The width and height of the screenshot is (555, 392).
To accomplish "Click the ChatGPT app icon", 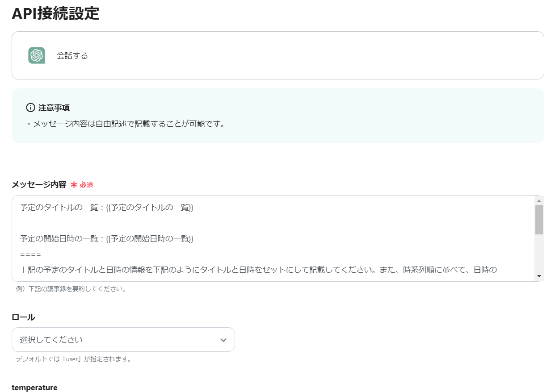I will 37,55.
